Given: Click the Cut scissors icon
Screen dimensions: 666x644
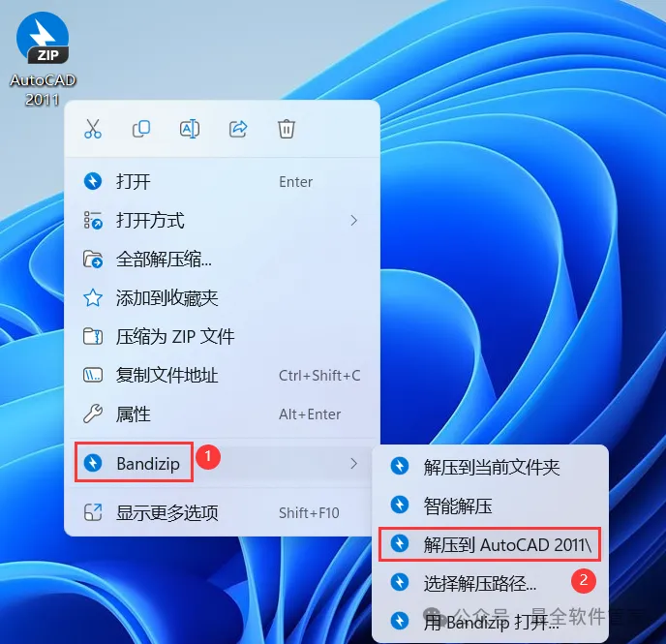Looking at the screenshot, I should [93, 129].
